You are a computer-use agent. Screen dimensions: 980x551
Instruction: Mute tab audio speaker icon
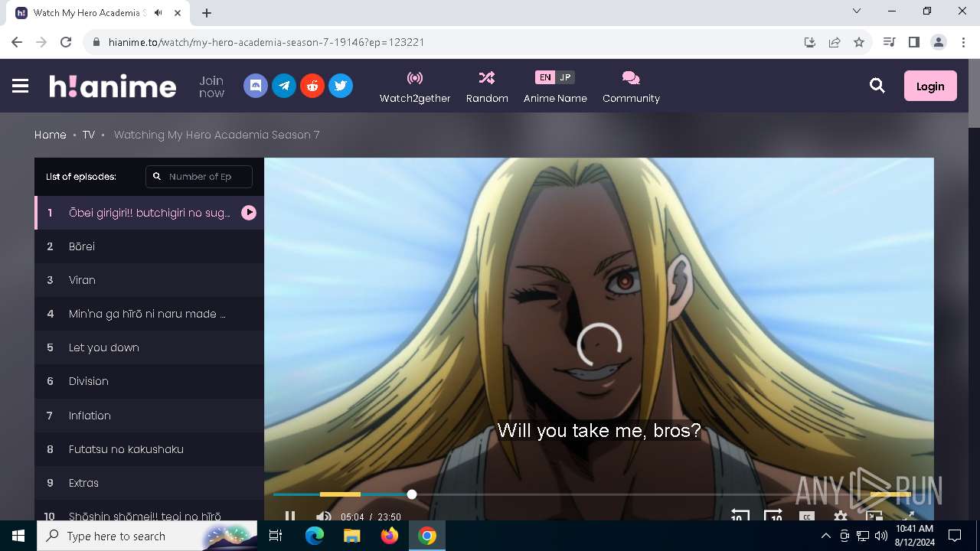[158, 13]
